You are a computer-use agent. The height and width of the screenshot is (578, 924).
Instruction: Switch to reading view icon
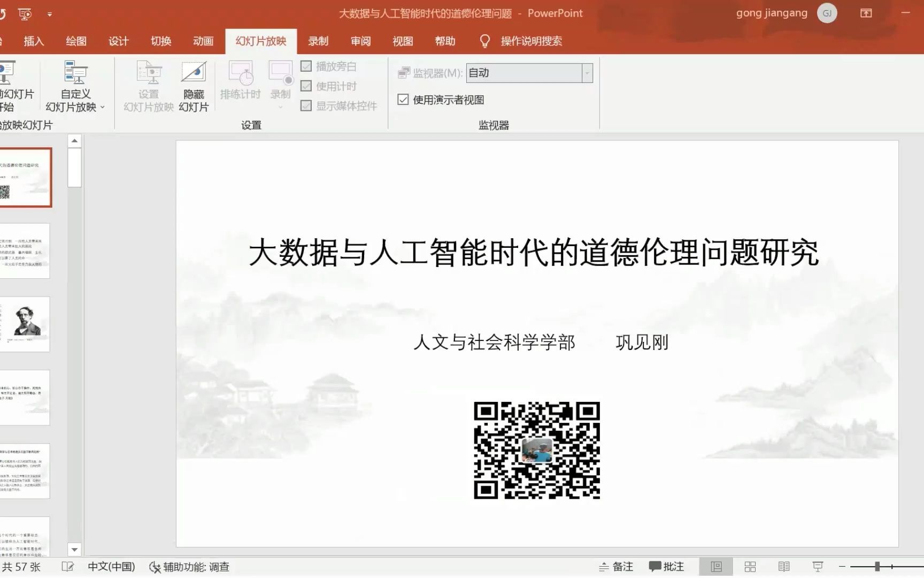(x=784, y=566)
